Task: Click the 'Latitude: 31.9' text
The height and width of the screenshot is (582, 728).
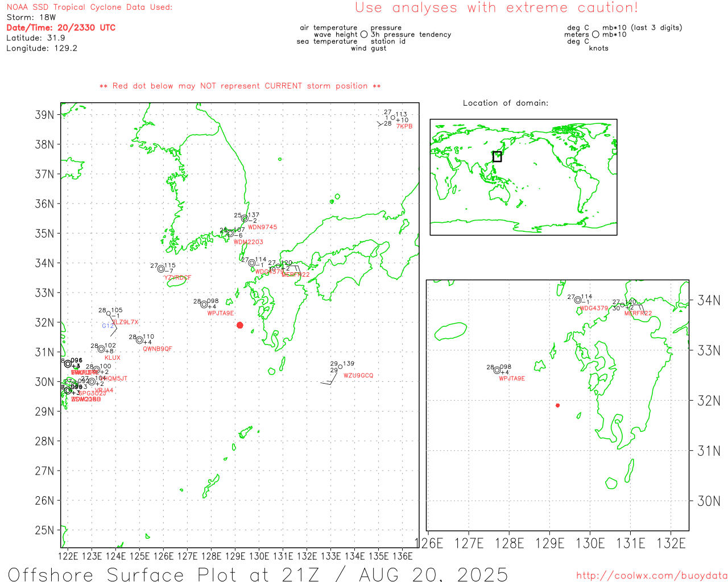Action: click(x=36, y=38)
